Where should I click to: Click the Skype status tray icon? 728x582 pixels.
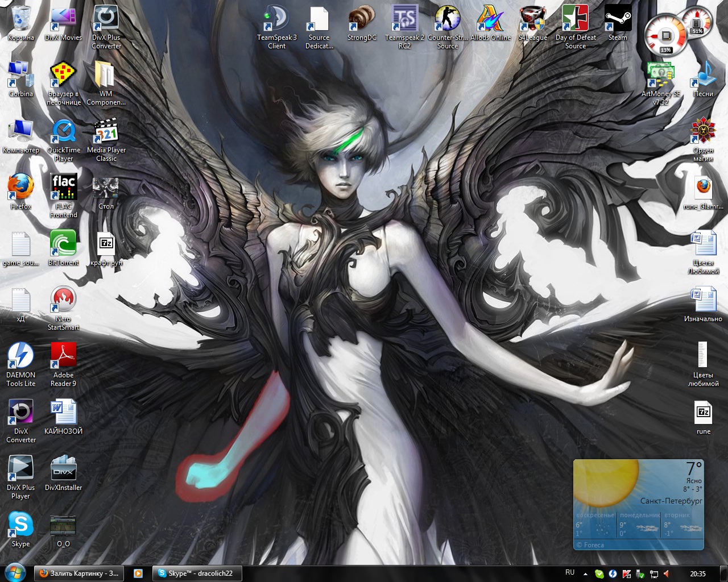599,574
